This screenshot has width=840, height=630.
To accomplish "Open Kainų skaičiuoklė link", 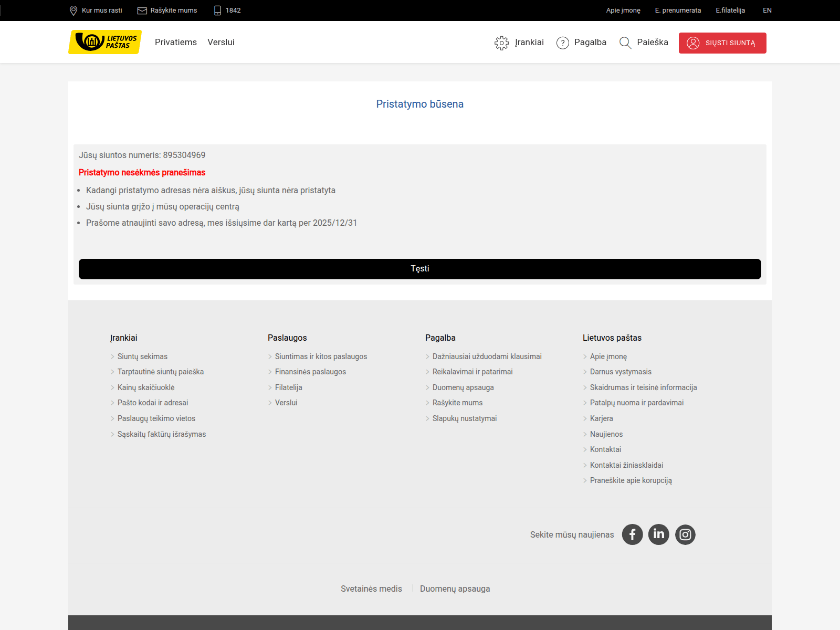I will (146, 387).
